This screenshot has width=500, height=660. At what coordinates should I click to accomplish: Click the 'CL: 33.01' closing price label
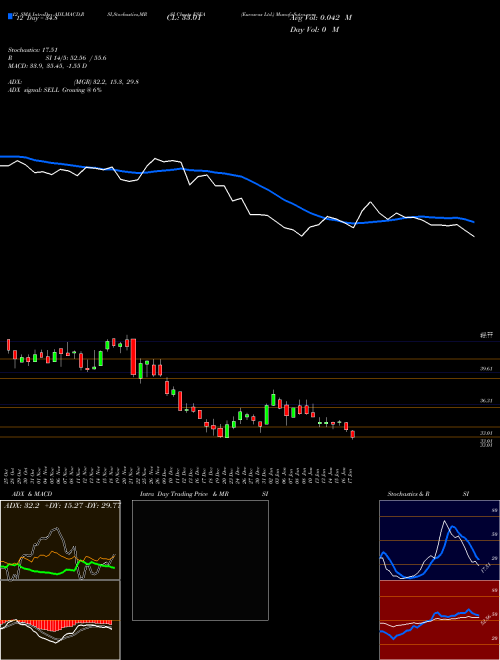click(x=184, y=18)
